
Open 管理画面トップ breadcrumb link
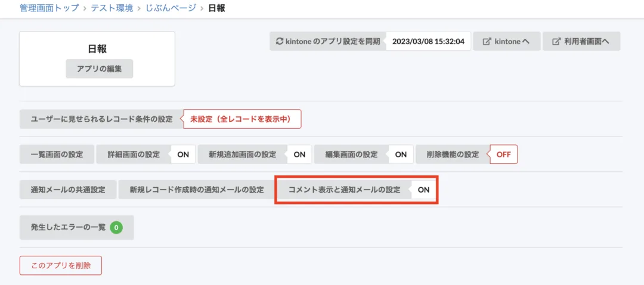49,8
